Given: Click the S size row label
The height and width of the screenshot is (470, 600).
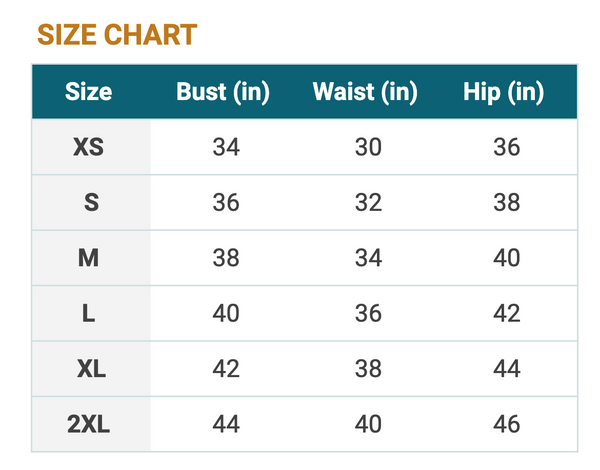Looking at the screenshot, I should tap(91, 203).
